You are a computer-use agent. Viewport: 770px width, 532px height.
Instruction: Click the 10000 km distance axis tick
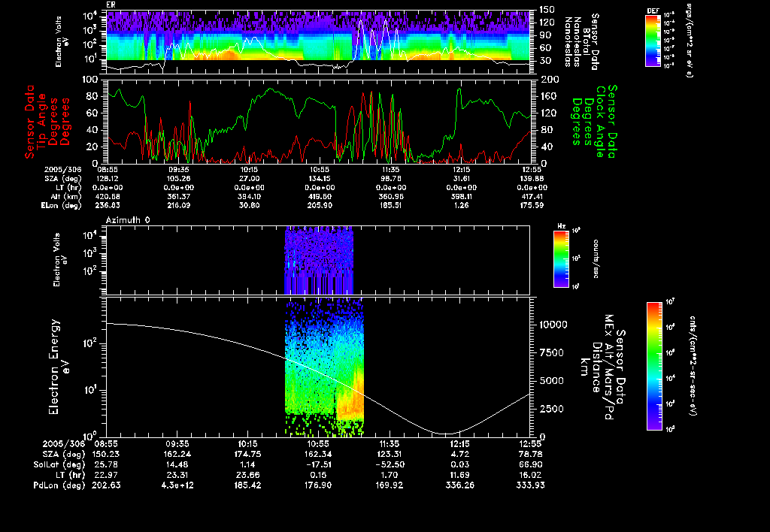(x=553, y=325)
